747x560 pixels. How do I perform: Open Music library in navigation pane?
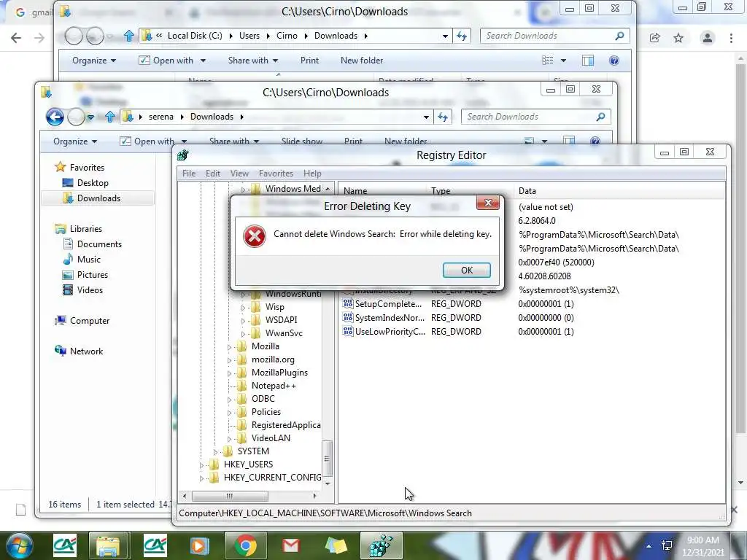pos(88,259)
